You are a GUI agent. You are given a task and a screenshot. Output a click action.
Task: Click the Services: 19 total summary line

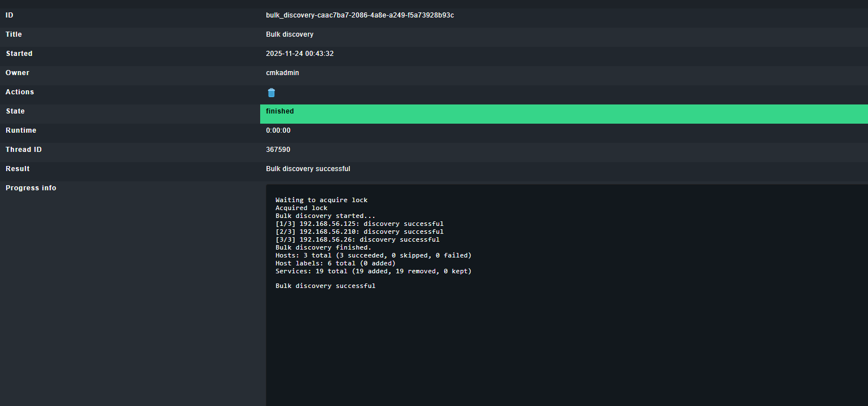click(x=373, y=271)
